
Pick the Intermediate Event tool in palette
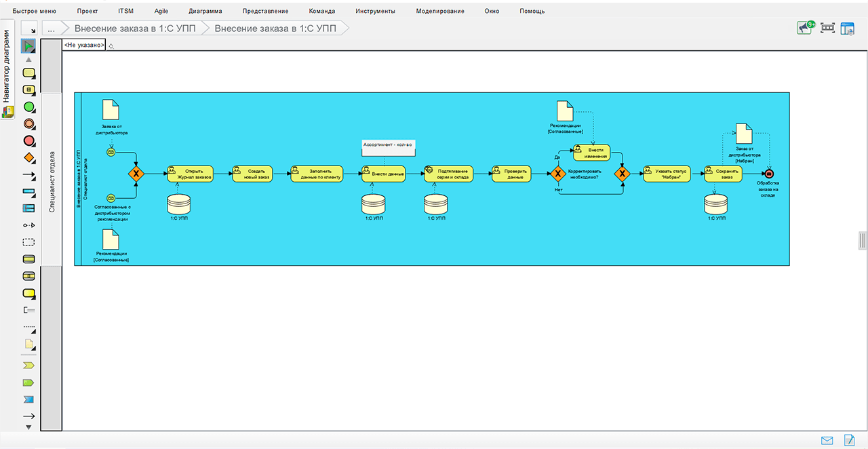pos(28,124)
